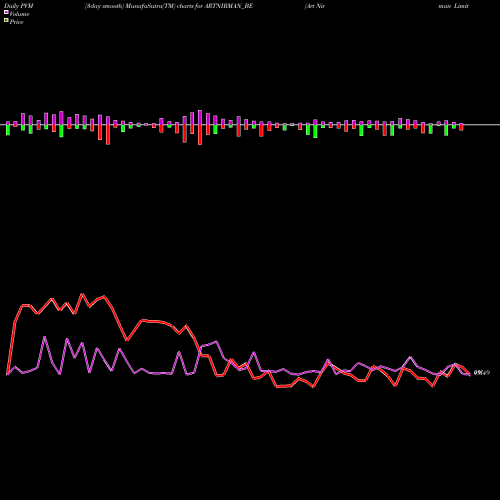This screenshot has height=500, width=500.
Task: Click the MunafaSutra charts for ARTNIRMAN_BE title
Action: (169, 6)
